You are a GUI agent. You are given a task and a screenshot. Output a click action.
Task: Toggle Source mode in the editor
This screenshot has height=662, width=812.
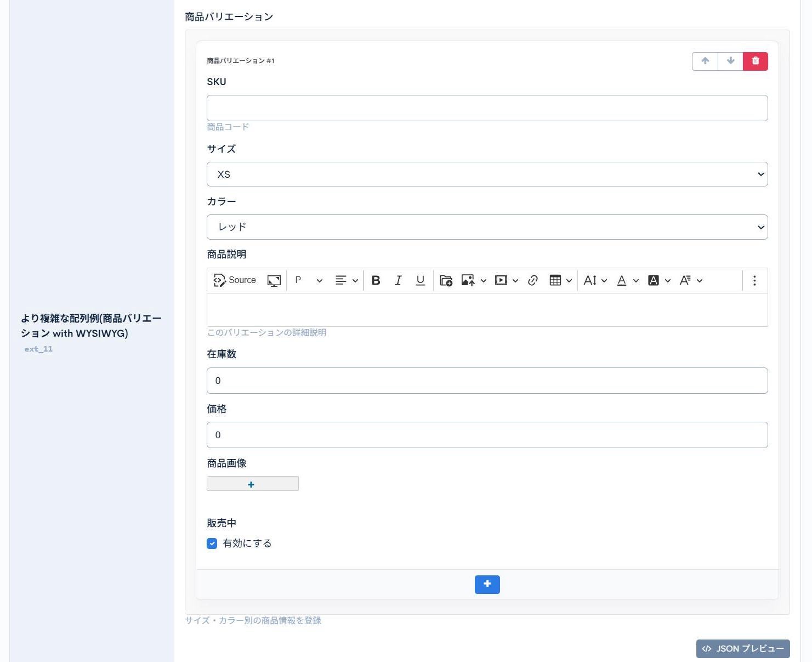234,280
